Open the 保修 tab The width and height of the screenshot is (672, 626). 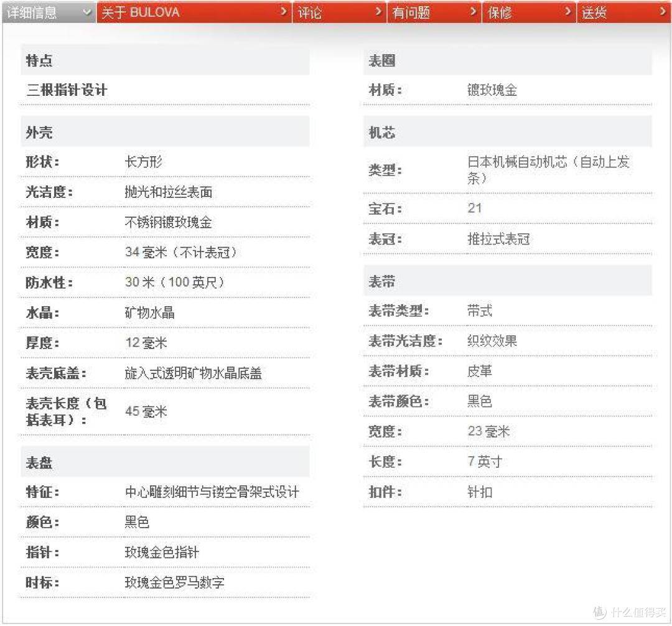pyautogui.click(x=528, y=12)
